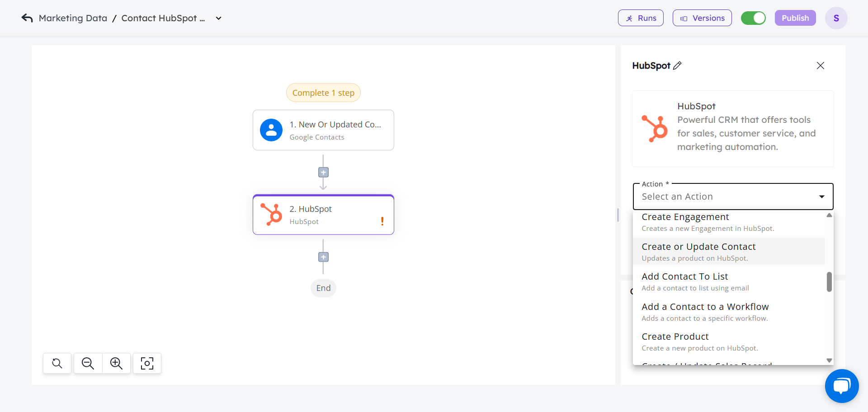Choose Create or Update Contact action

click(729, 252)
